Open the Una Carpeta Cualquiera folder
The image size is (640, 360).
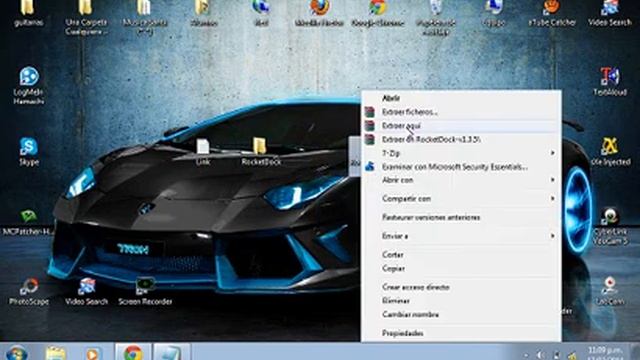(x=86, y=16)
